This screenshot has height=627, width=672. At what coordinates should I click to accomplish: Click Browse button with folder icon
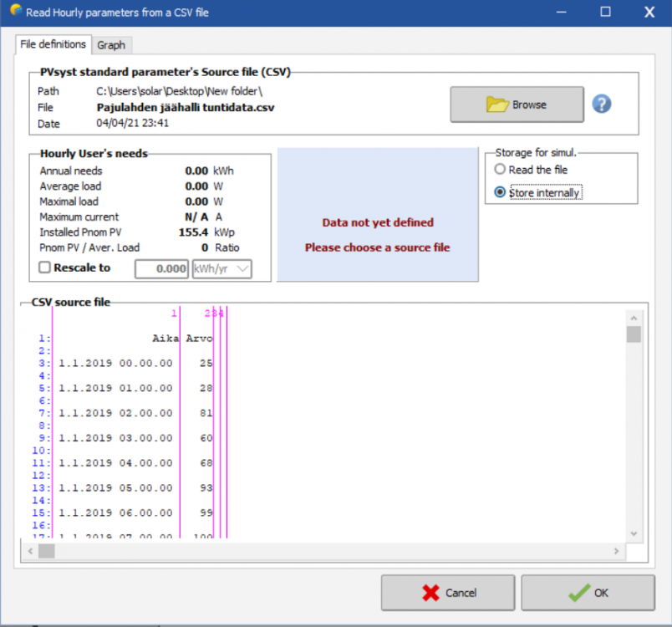(x=517, y=104)
